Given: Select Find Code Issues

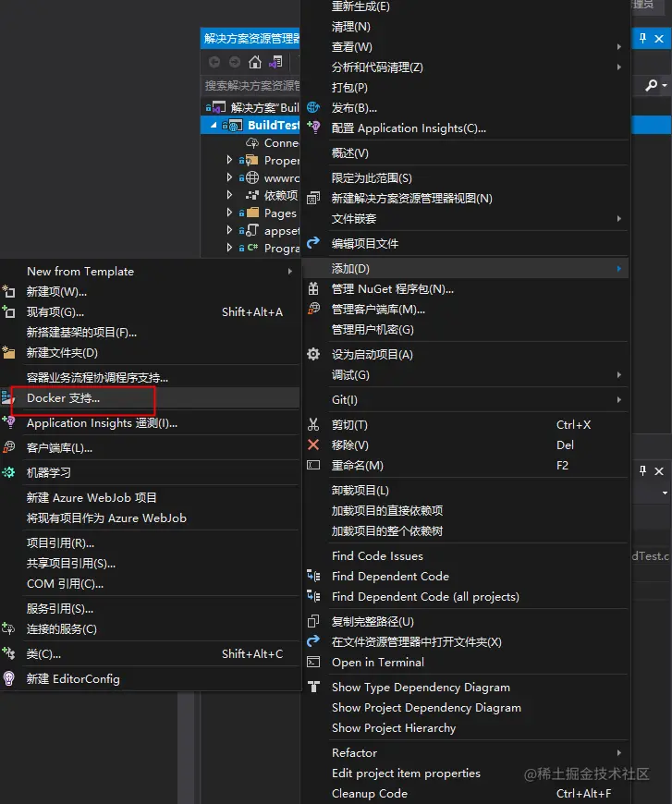Looking at the screenshot, I should 465,555.
